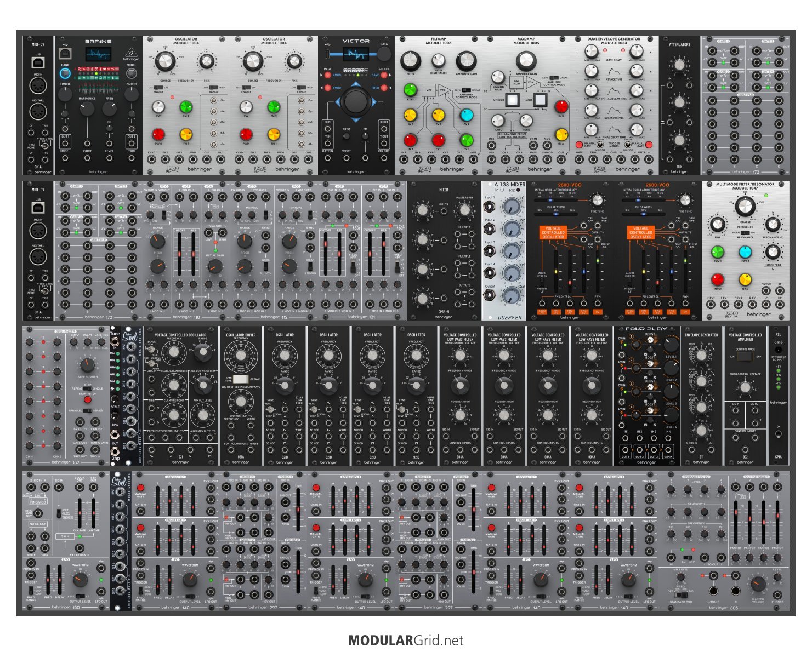Click the Victor joystick
The height and width of the screenshot is (652, 812).
(356, 101)
